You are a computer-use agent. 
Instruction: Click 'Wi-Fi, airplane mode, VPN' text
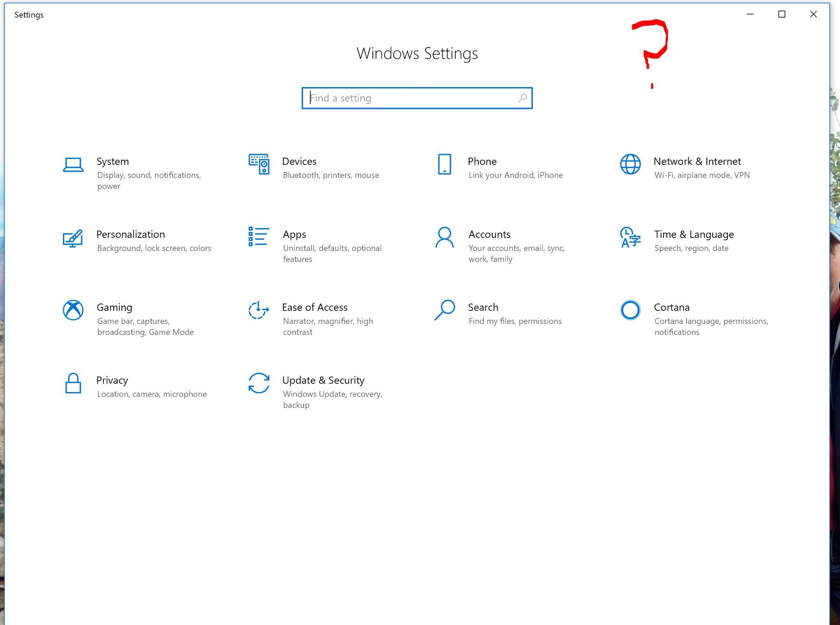click(702, 175)
